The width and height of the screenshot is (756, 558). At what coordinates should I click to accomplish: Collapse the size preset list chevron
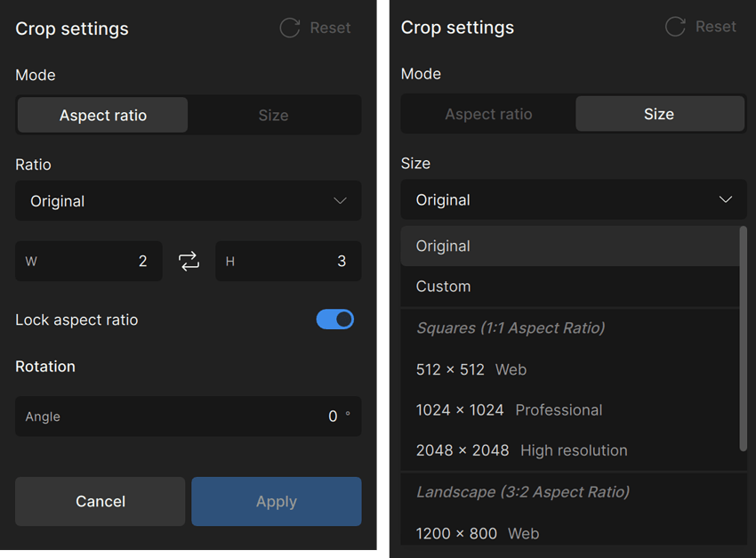725,199
